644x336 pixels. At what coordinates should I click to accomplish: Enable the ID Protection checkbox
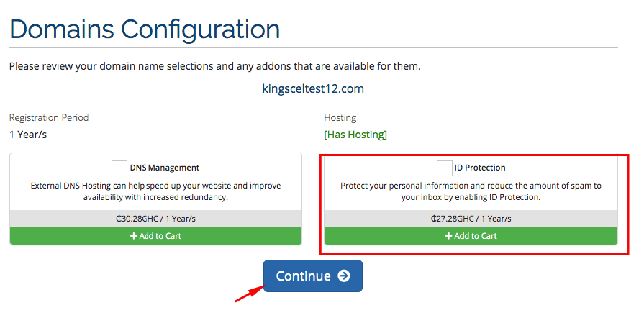tap(445, 168)
